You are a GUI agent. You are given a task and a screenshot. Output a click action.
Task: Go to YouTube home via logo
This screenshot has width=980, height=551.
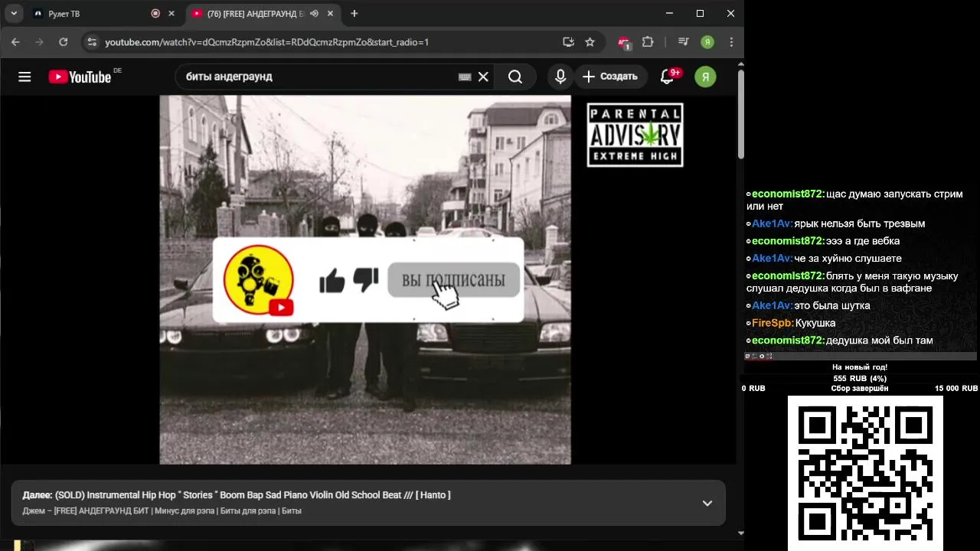81,77
